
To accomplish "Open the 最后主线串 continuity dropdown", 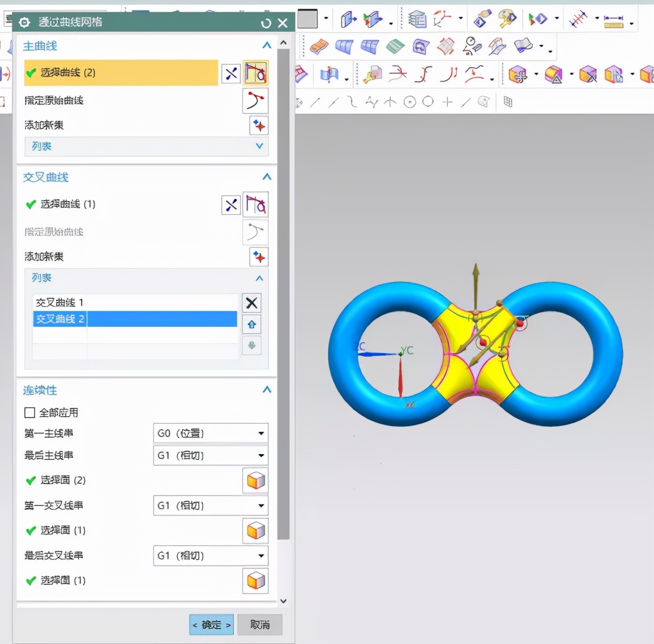I will [210, 455].
